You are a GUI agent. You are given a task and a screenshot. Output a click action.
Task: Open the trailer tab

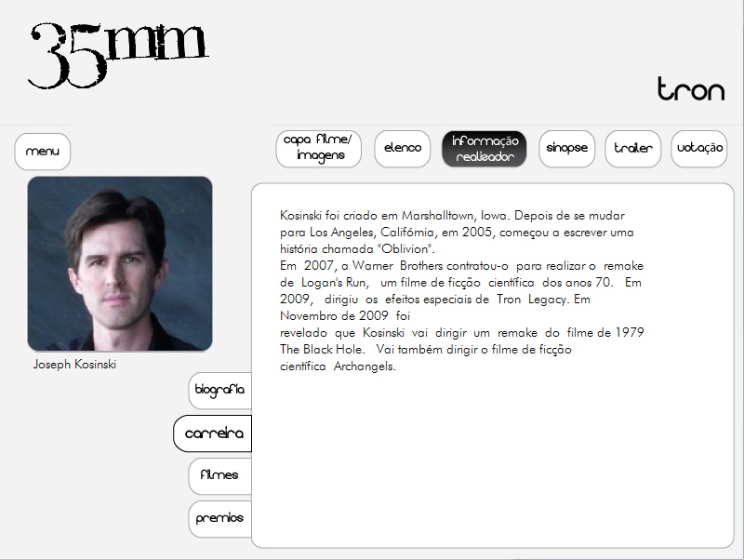(633, 149)
